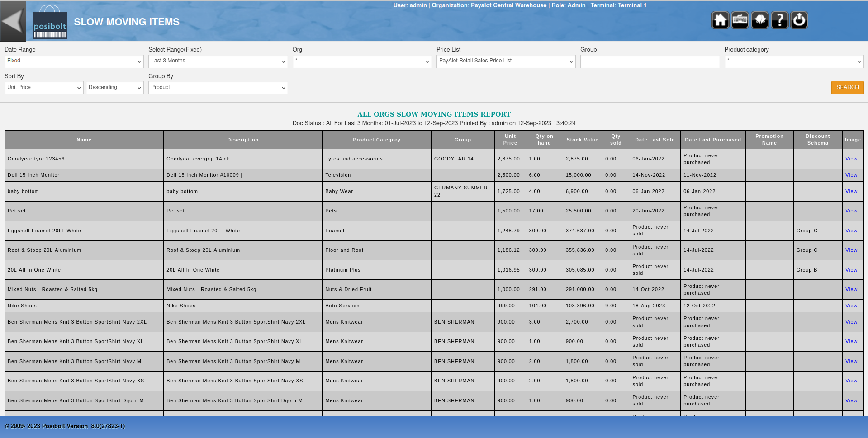Open the notifications bell icon
Image resolution: width=868 pixels, height=438 pixels.
click(760, 20)
